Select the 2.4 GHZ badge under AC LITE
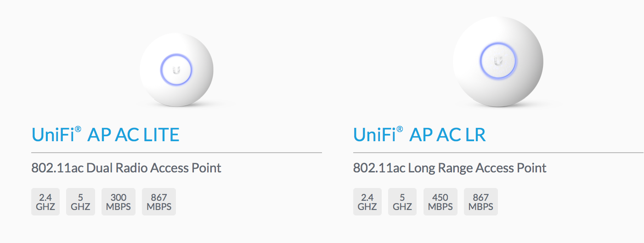 tap(45, 202)
